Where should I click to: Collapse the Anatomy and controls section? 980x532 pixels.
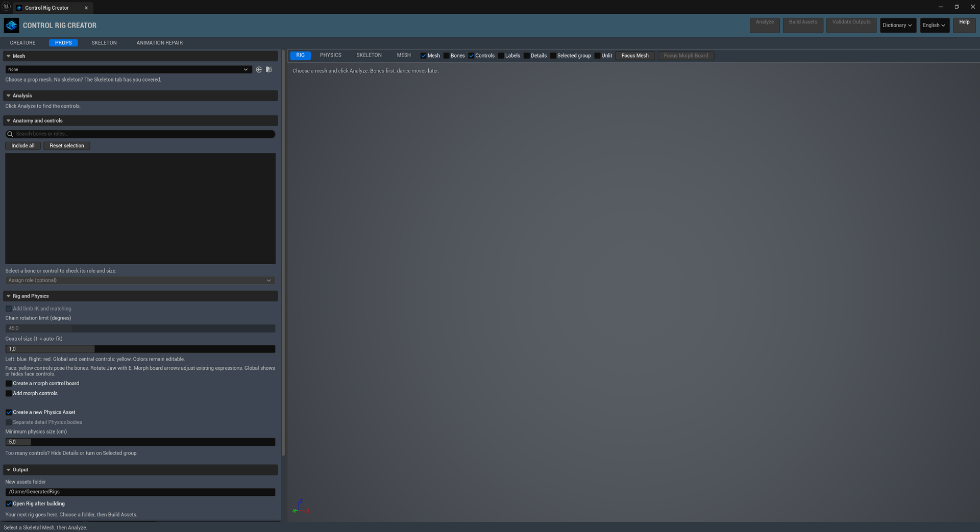[8, 121]
